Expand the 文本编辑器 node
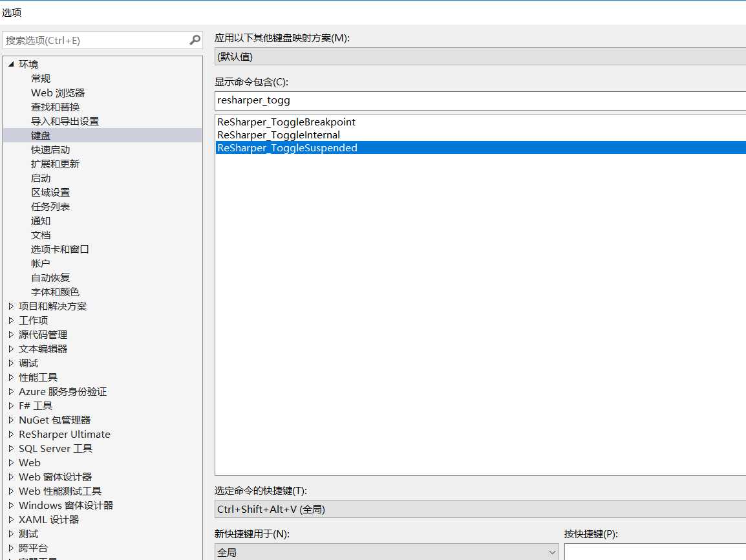Image resolution: width=746 pixels, height=560 pixels. 11,349
